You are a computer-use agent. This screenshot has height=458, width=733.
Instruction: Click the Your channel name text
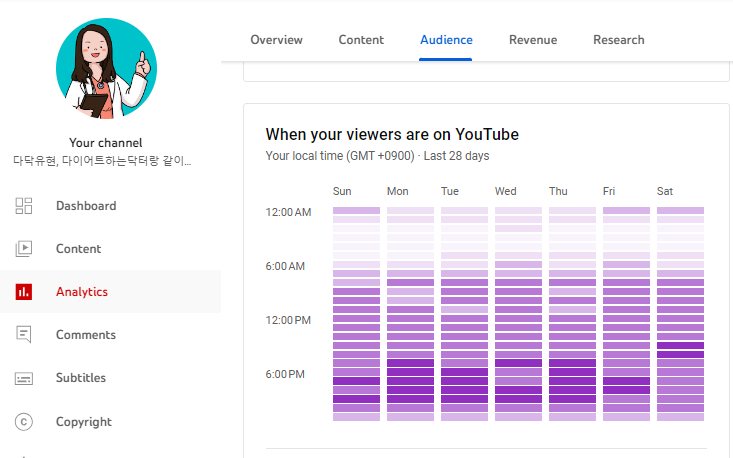click(x=106, y=143)
